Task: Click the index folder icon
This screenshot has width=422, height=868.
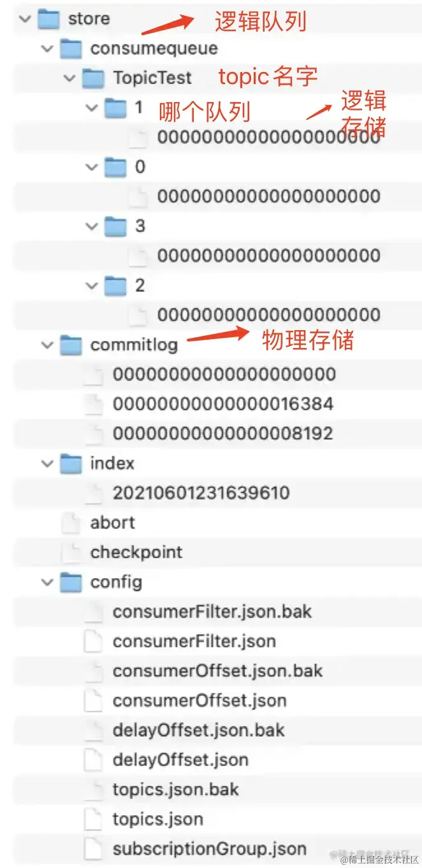Action: [71, 463]
